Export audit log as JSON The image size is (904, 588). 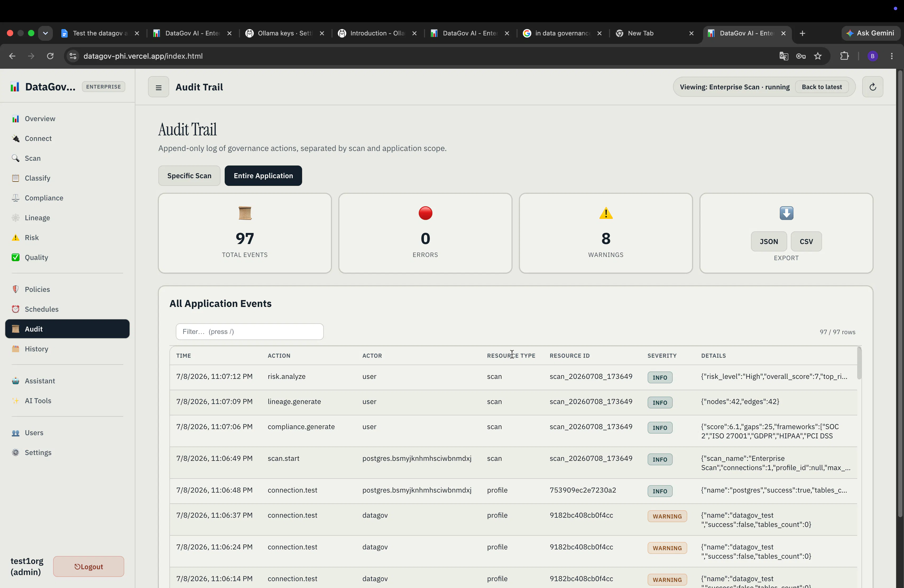769,241
